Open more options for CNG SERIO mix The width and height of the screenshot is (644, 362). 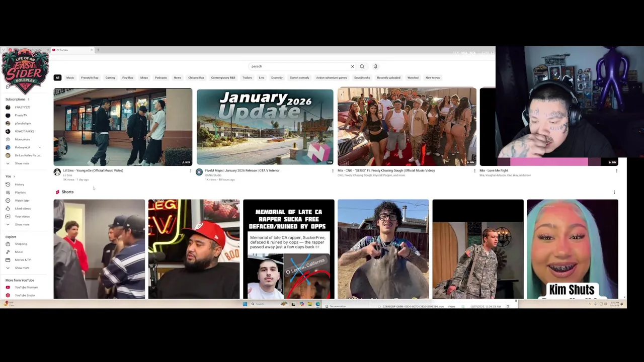tap(474, 171)
